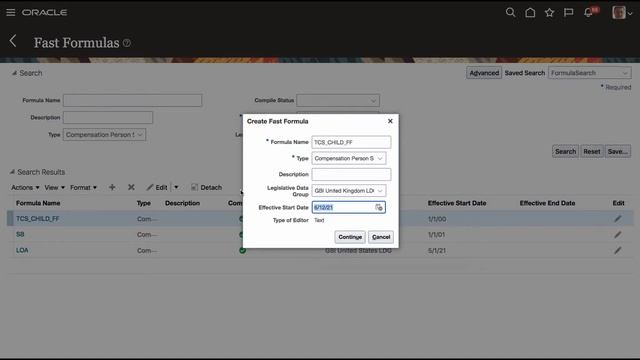Viewport: 640px width, 360px height.
Task: Click edit pencil for LOA row
Action: (618, 250)
